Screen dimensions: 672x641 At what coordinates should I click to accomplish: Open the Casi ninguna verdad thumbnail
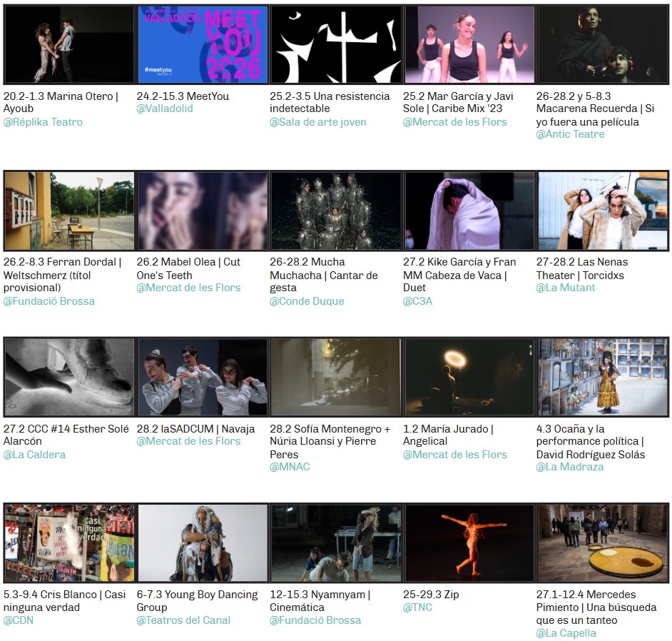(68, 542)
